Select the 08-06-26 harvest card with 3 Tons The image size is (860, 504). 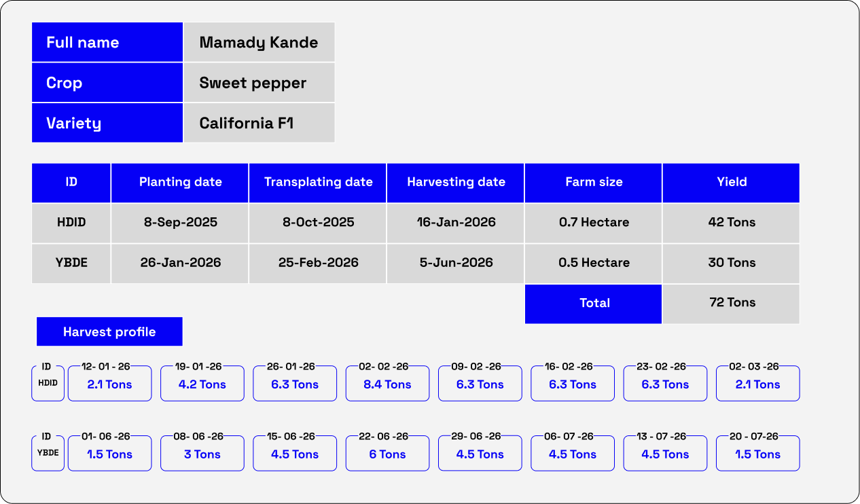202,454
